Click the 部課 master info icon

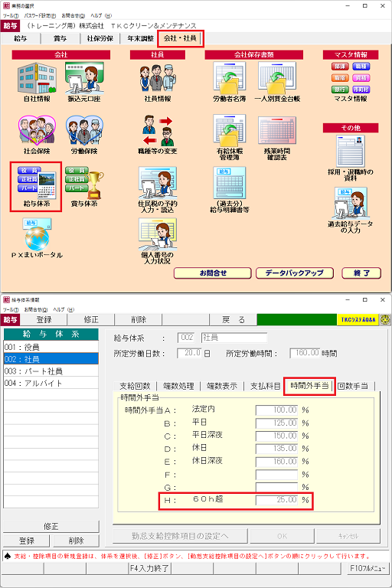point(340,67)
